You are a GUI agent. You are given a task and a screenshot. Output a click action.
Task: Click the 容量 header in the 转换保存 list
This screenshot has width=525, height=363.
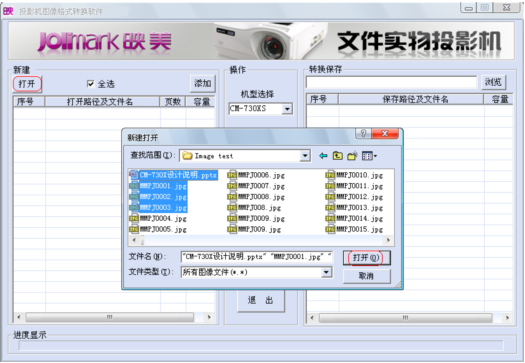tap(498, 99)
